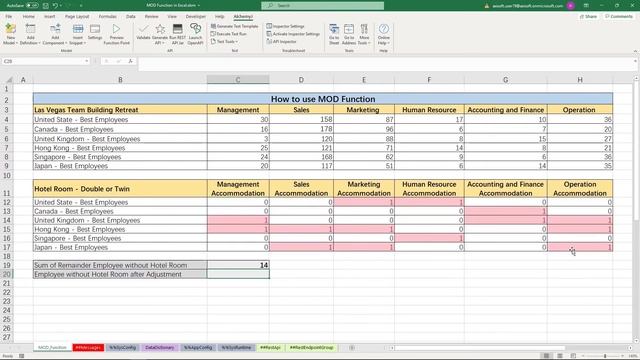Click Inspector Settings
This screenshot has height=360, width=640.
[285, 26]
